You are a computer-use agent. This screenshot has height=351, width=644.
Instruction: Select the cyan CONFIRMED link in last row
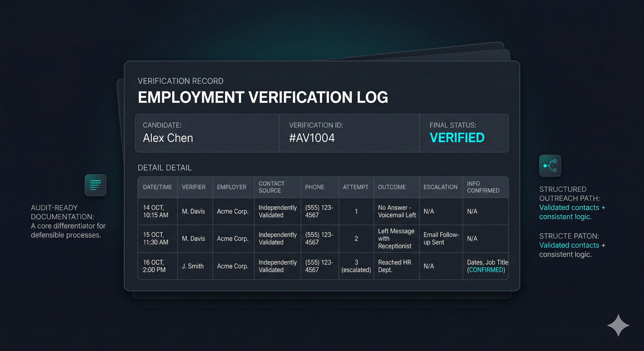click(x=486, y=270)
